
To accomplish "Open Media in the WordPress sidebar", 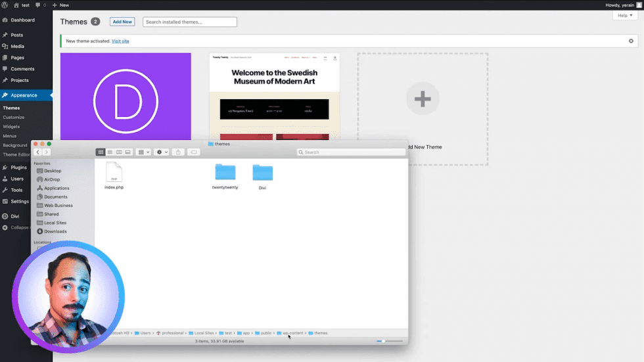I will click(x=17, y=47).
